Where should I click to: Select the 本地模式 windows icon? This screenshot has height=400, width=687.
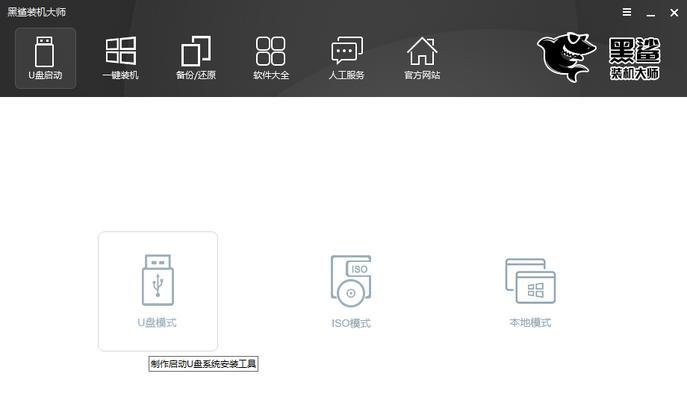coord(530,281)
